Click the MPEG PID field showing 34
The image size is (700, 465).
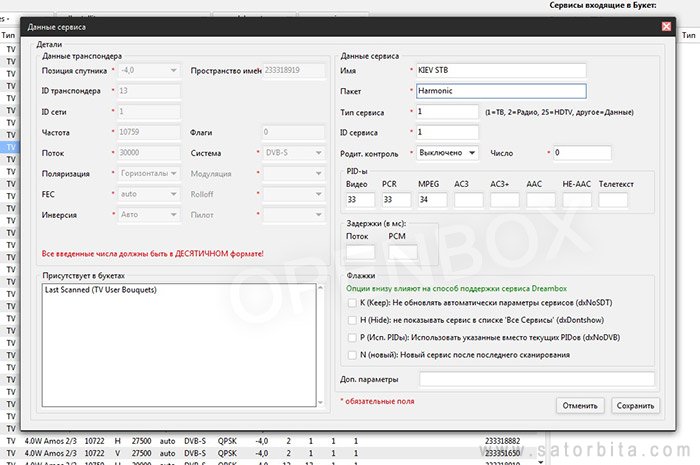[432, 201]
